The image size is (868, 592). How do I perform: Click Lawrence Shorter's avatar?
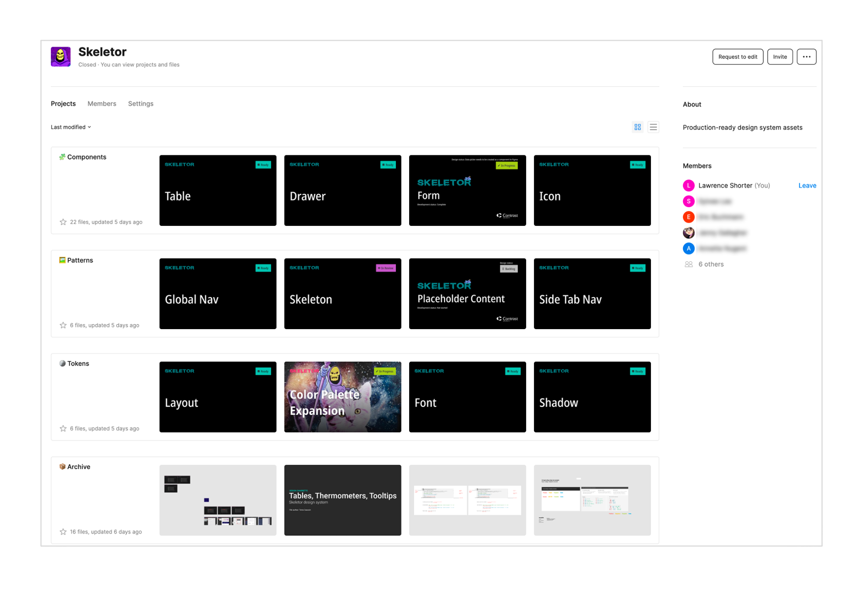[689, 186]
